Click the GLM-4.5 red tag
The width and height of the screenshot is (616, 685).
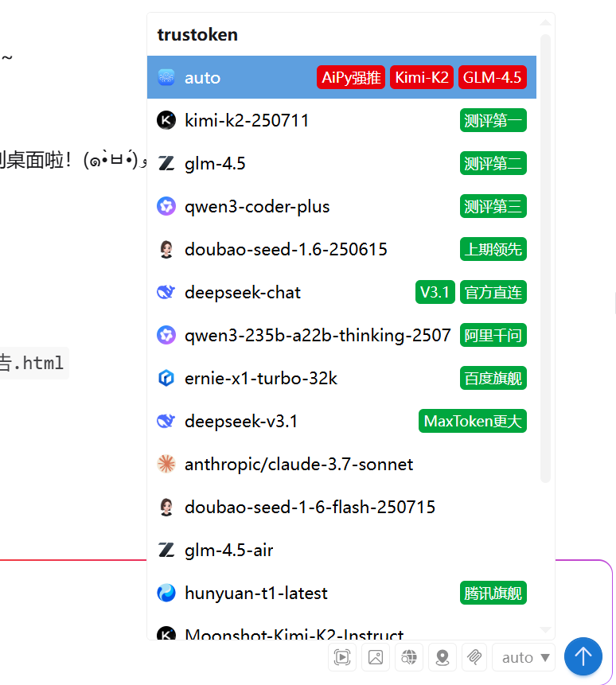(493, 77)
